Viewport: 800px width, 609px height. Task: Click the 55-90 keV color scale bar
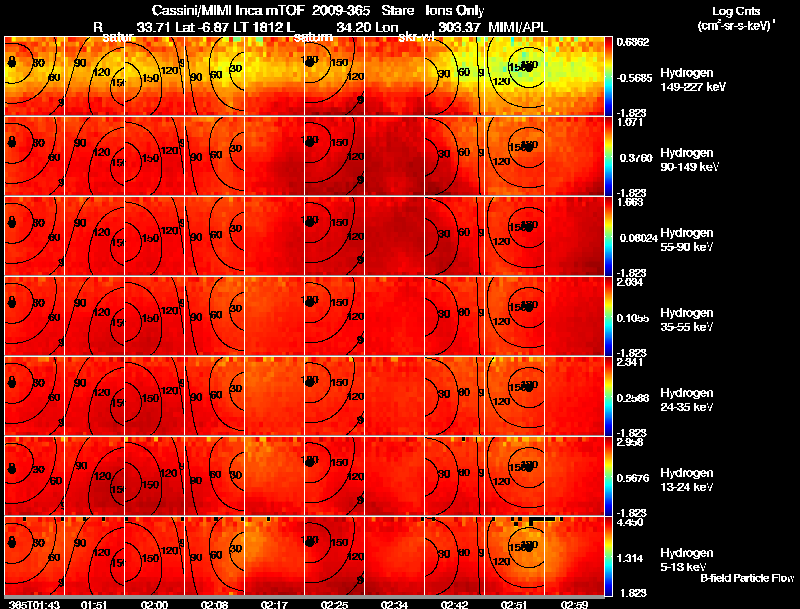[608, 236]
